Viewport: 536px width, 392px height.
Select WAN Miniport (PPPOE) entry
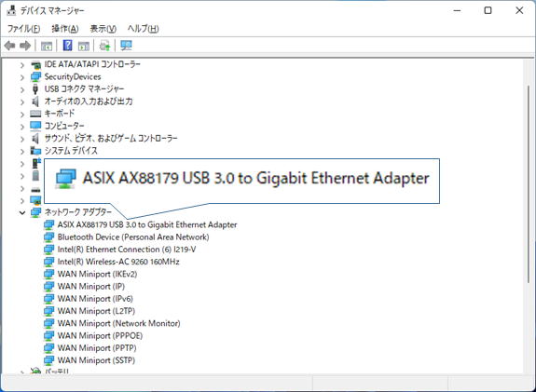tap(100, 335)
